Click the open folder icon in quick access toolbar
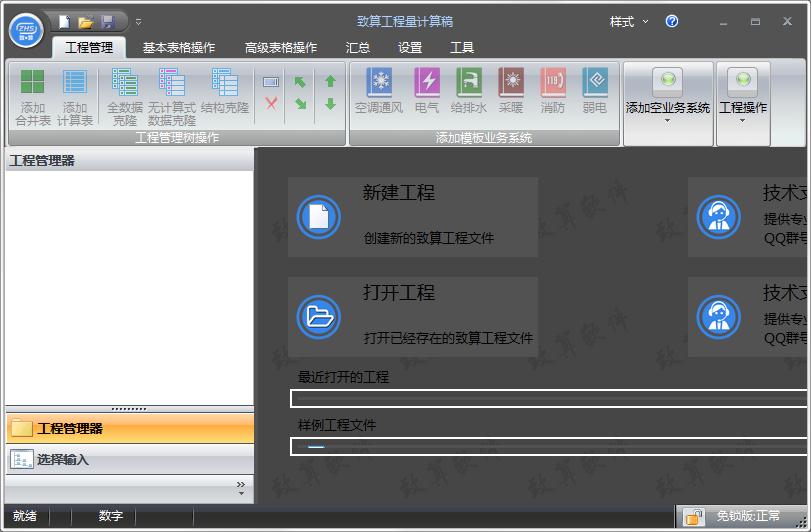The width and height of the screenshot is (811, 532). point(85,22)
